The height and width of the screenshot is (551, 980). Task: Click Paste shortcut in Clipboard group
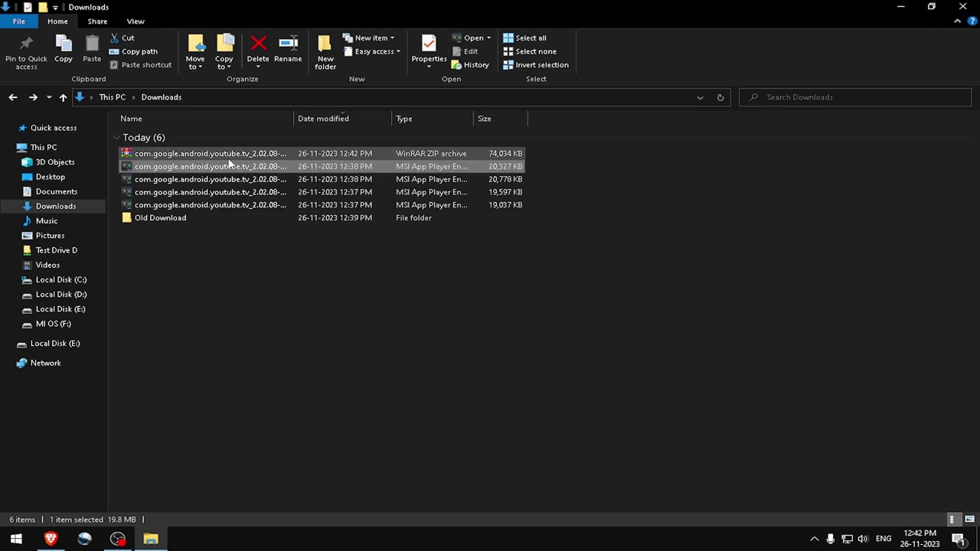tap(140, 65)
